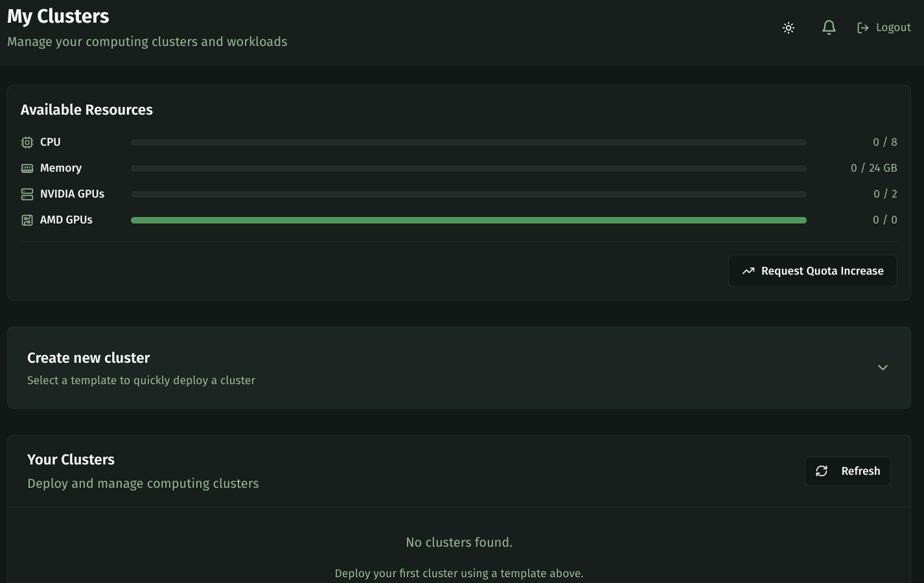Click the CPU chip icon
This screenshot has width=924, height=583.
(27, 143)
